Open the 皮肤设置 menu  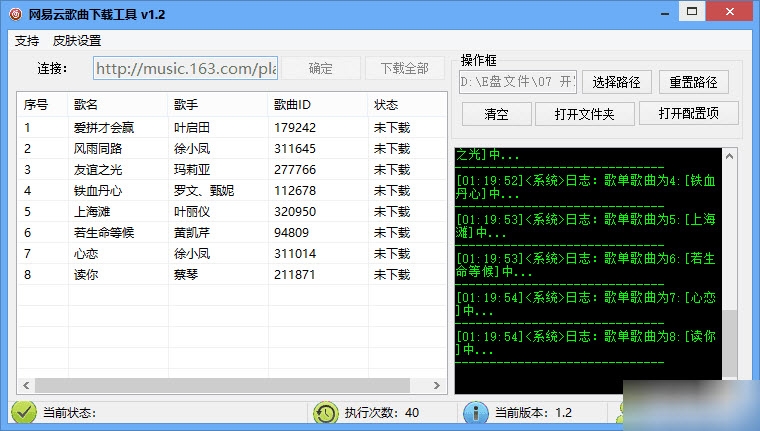pyautogui.click(x=77, y=41)
